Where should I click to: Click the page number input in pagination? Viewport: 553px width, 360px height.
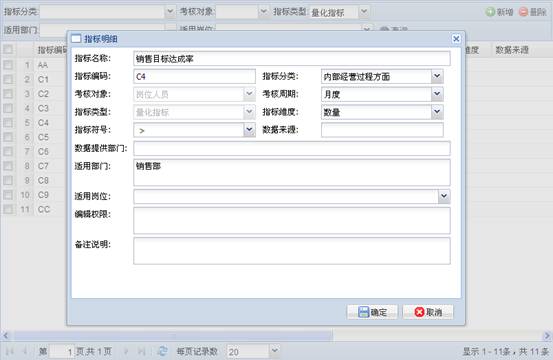62,351
